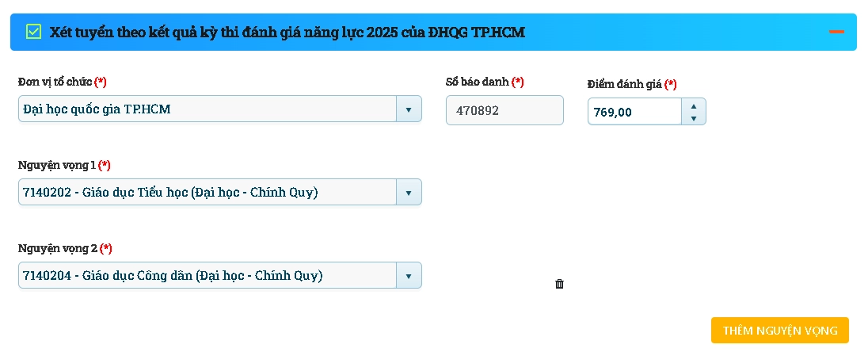This screenshot has height=356, width=868.
Task: Click the header title about ĐHQG TP.HCM 2025
Action: point(287,33)
